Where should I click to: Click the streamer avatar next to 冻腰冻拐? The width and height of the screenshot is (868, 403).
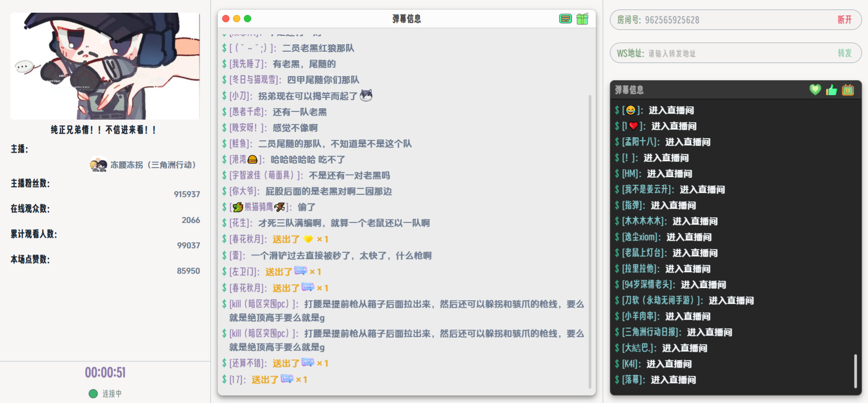click(98, 164)
